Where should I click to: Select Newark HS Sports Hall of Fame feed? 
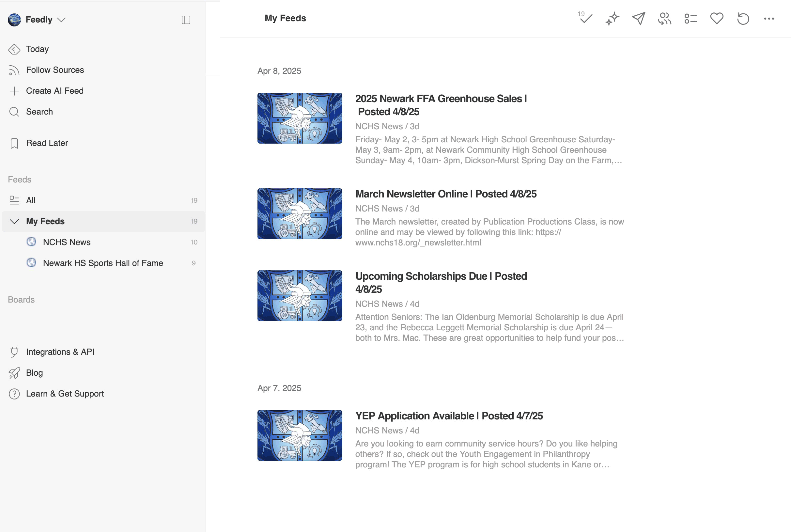point(103,263)
